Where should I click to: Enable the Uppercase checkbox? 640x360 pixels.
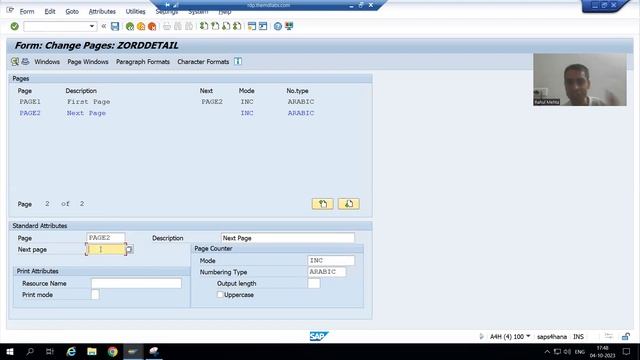coord(220,294)
